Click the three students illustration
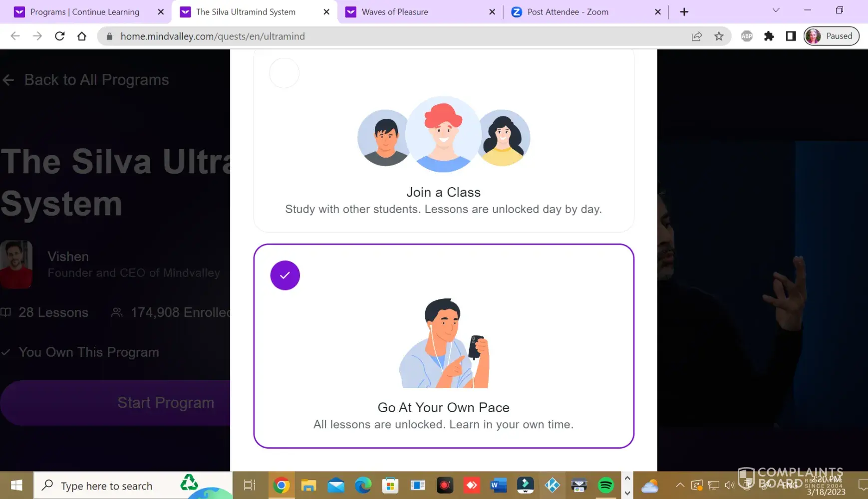The image size is (868, 499). pyautogui.click(x=444, y=135)
